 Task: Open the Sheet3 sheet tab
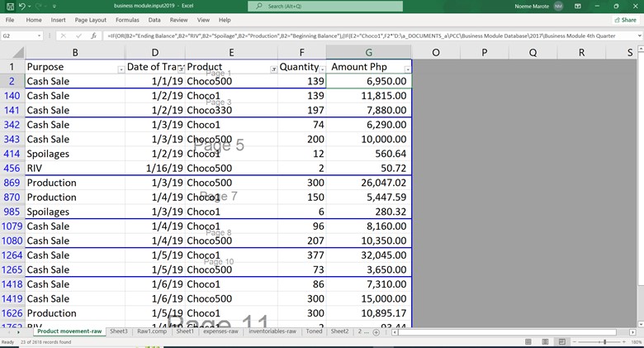pos(119,331)
